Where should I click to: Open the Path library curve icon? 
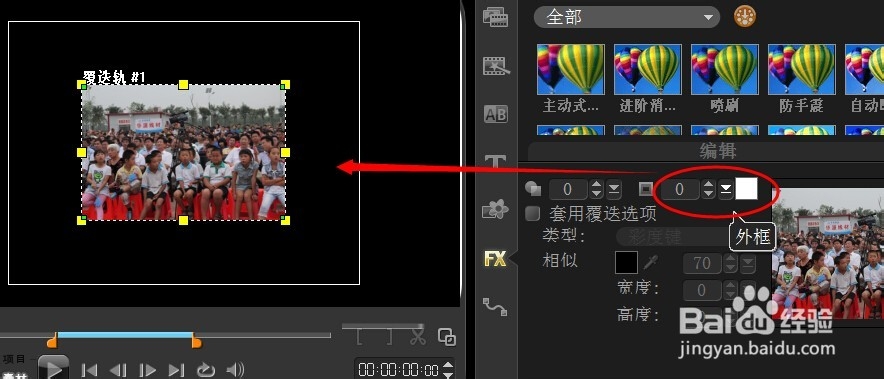click(495, 307)
